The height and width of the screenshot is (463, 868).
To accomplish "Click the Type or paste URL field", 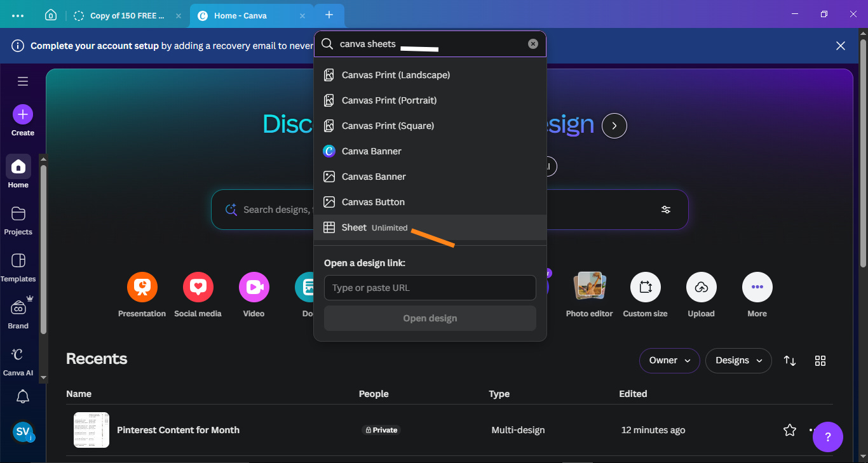I will [x=430, y=288].
